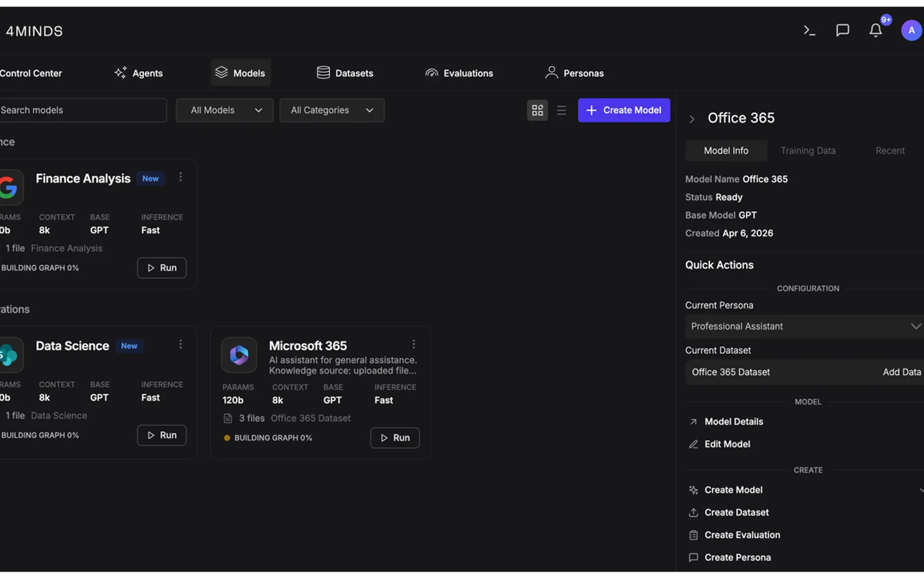Open Data Science card options menu
This screenshot has height=578, width=924.
point(181,344)
